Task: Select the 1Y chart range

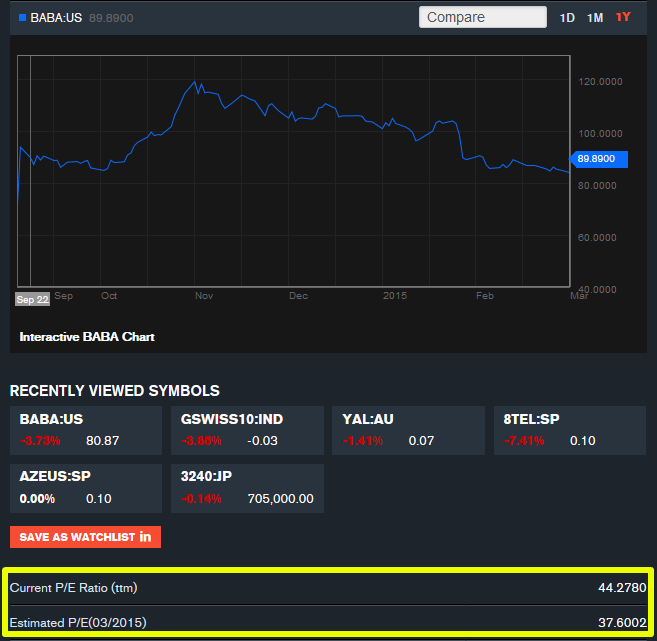Action: click(x=623, y=17)
